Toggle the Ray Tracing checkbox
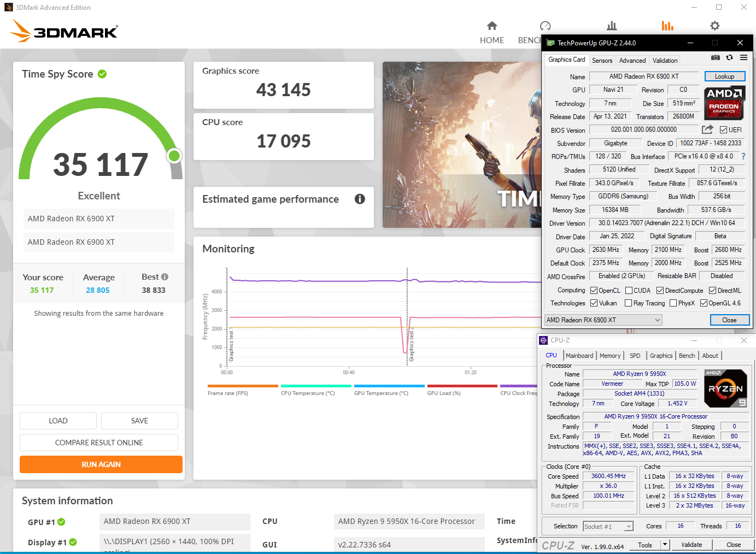Image resolution: width=756 pixels, height=554 pixels. 629,303
